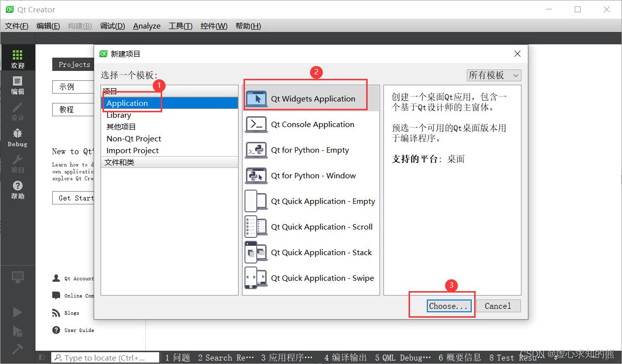Click the 文件和类 section header

click(x=170, y=162)
